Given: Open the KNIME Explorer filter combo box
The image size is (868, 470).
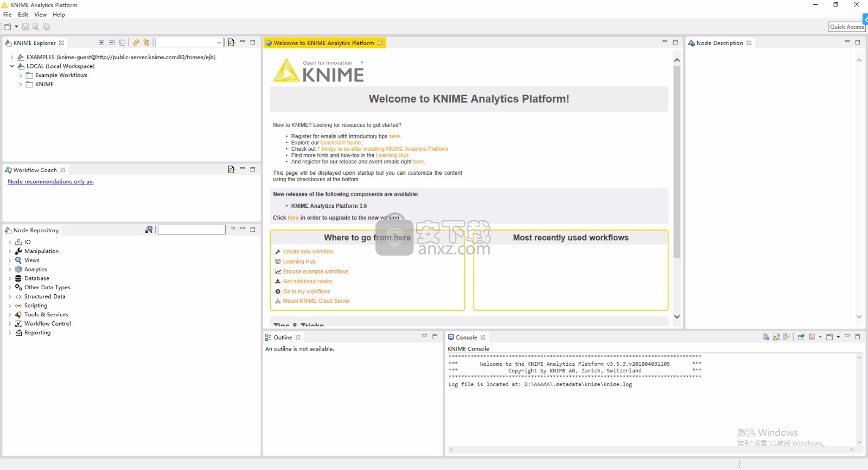Looking at the screenshot, I should tap(190, 42).
